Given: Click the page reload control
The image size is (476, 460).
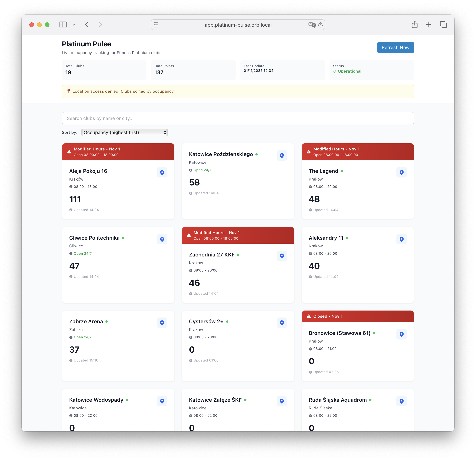Looking at the screenshot, I should [x=320, y=25].
